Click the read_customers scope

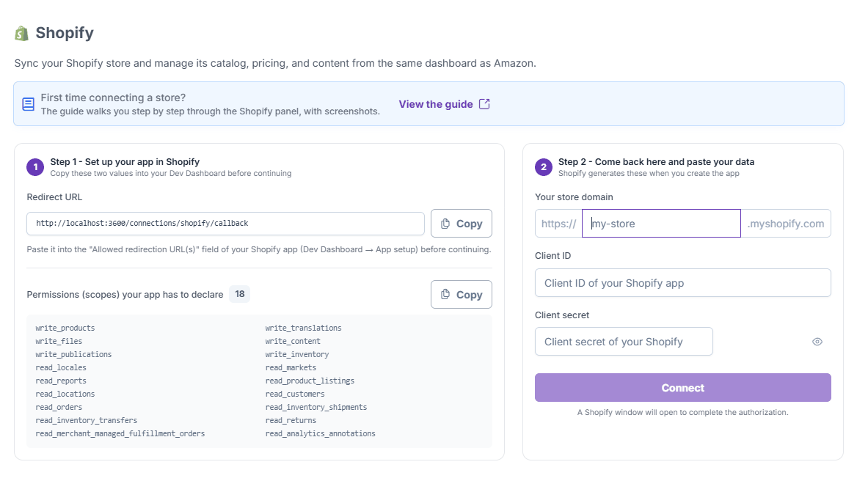tap(295, 394)
